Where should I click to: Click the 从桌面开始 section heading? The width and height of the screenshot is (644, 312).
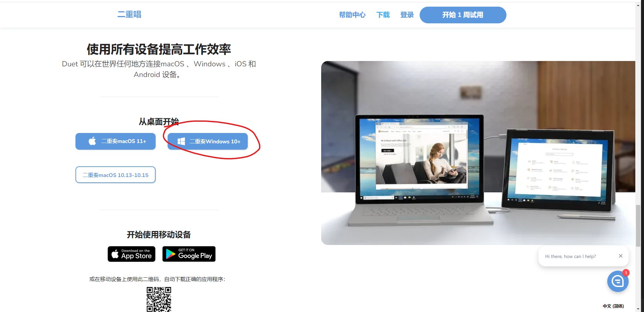coord(159,122)
